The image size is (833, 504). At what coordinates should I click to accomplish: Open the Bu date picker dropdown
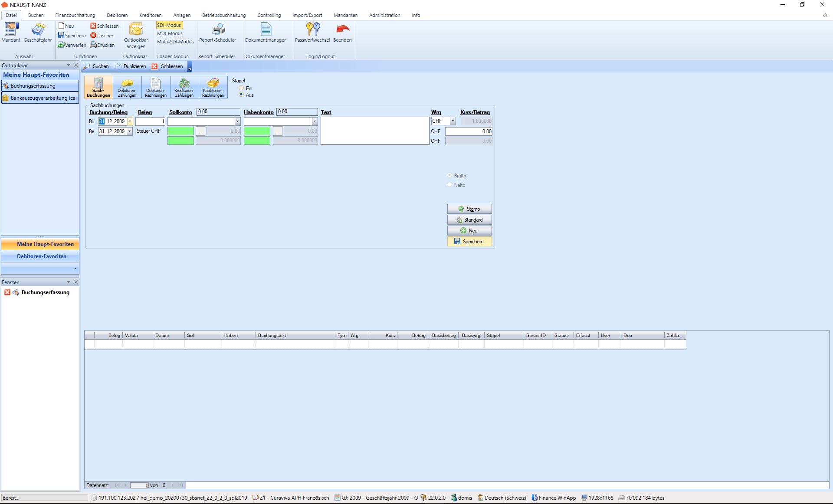coord(130,121)
